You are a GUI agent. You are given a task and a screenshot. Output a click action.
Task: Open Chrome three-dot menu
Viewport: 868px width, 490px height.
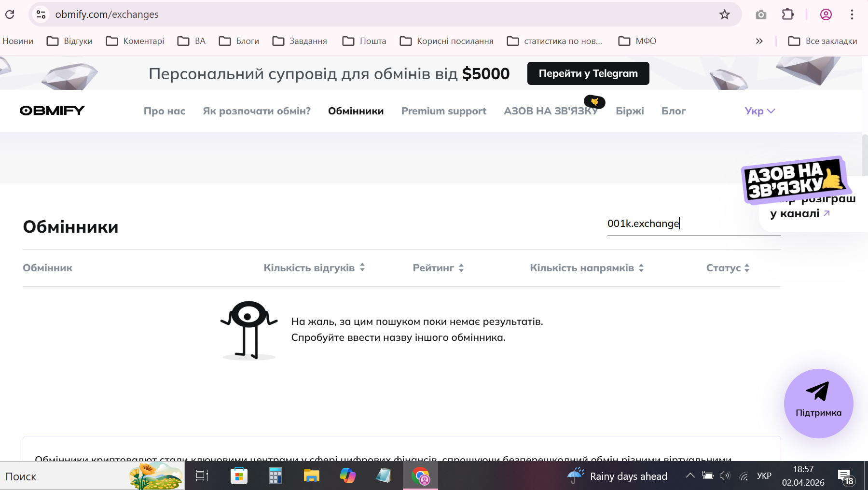point(852,14)
